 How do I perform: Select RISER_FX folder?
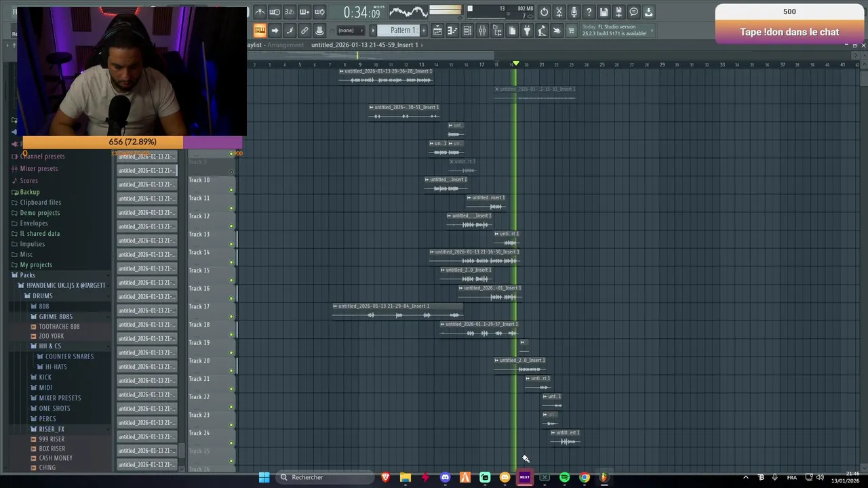(x=52, y=429)
